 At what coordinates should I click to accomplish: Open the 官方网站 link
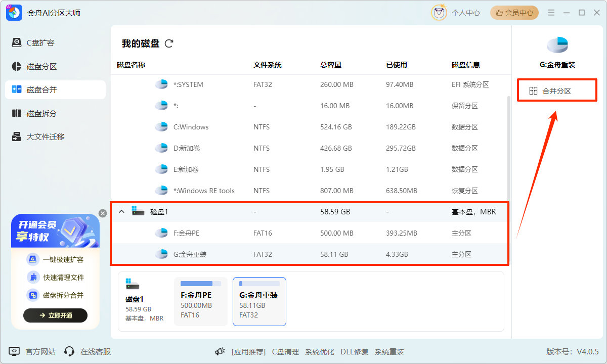click(40, 351)
